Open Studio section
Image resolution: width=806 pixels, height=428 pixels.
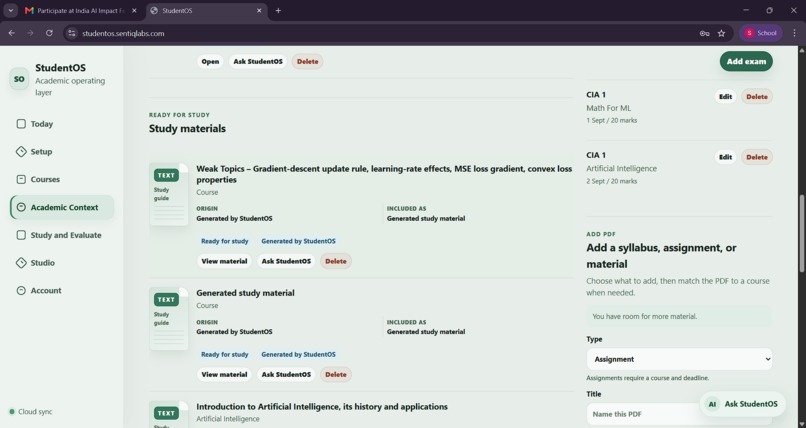click(62, 263)
